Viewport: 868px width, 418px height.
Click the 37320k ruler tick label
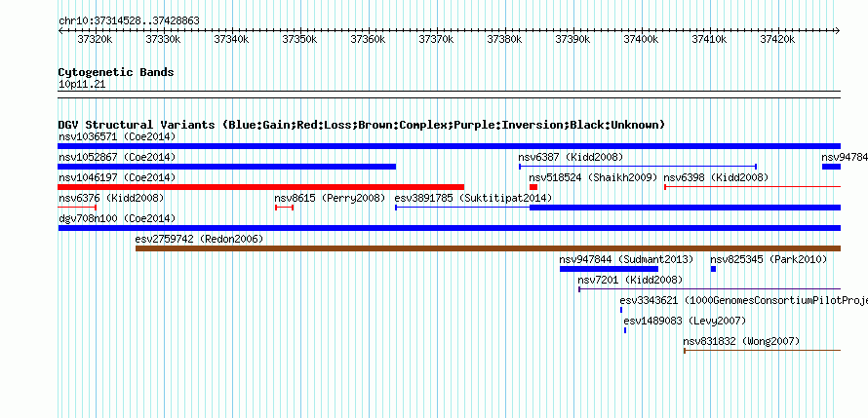pyautogui.click(x=96, y=39)
